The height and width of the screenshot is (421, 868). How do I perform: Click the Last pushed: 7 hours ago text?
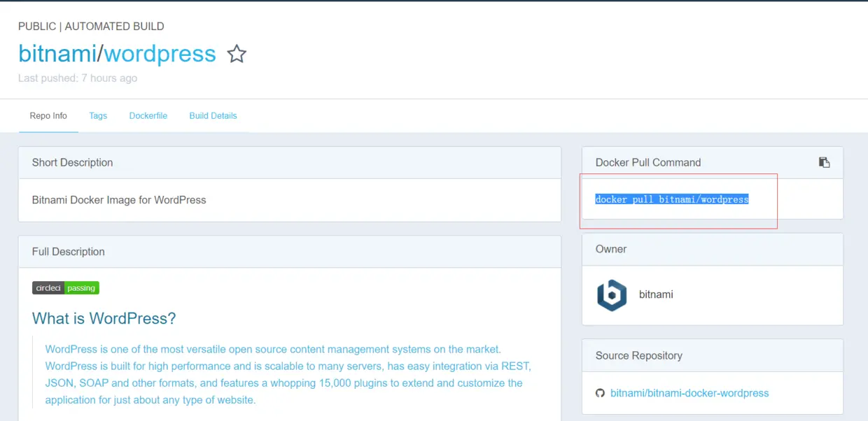(78, 78)
